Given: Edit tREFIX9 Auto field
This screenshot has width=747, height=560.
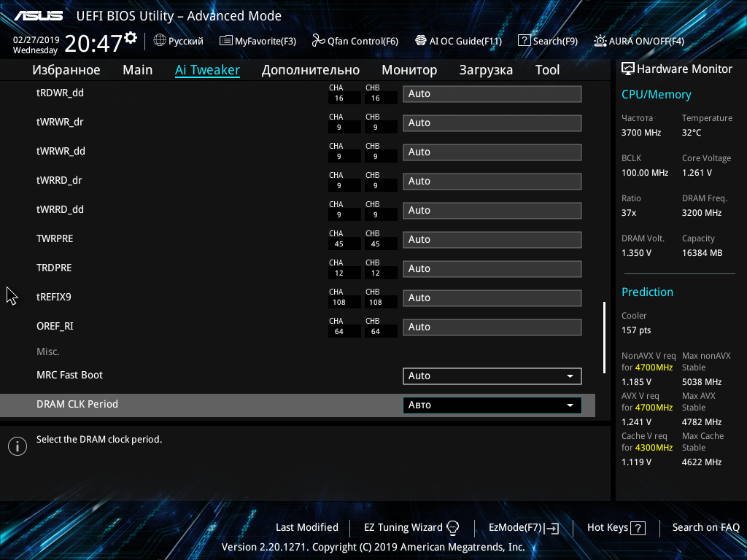Looking at the screenshot, I should (492, 297).
